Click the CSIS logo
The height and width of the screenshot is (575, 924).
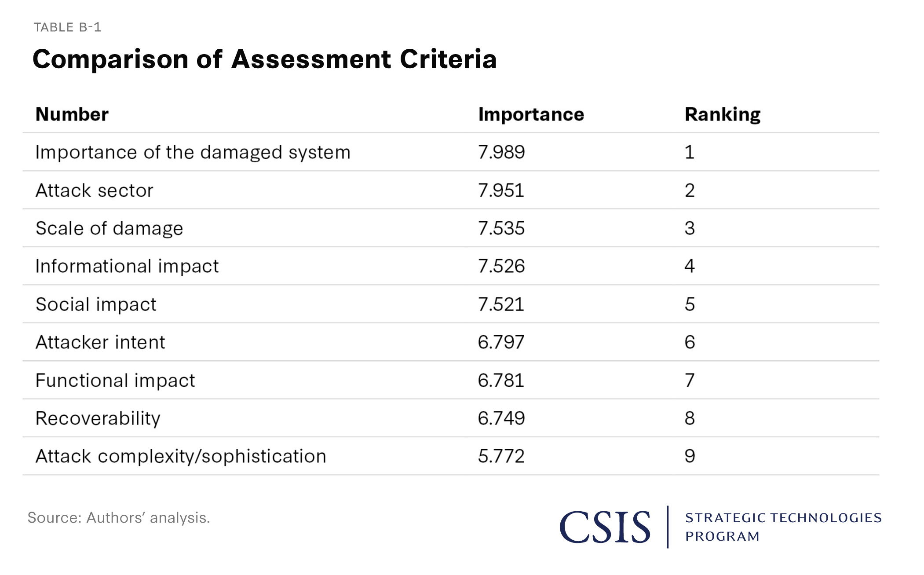604,527
